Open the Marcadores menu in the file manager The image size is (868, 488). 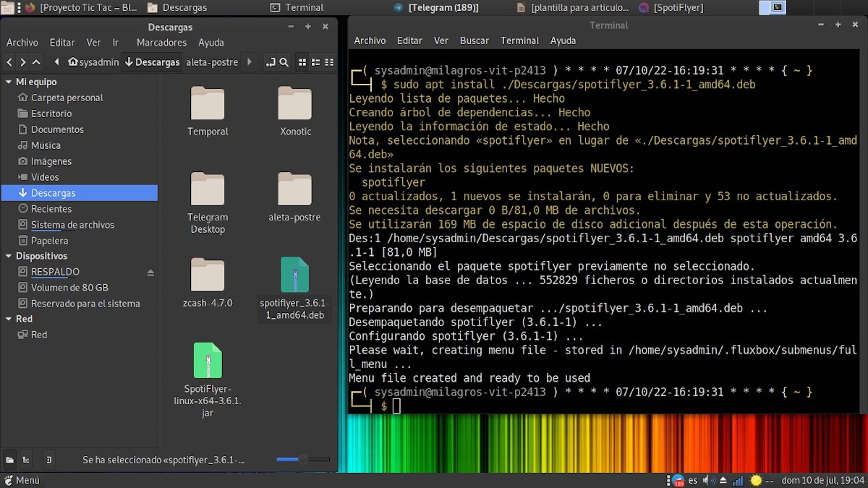[x=161, y=42]
